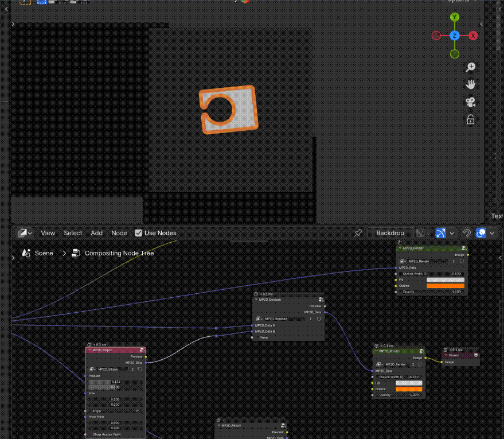Click the user count 2 on MP2D_Ellipse
The image size is (504, 439).
[x=132, y=369]
